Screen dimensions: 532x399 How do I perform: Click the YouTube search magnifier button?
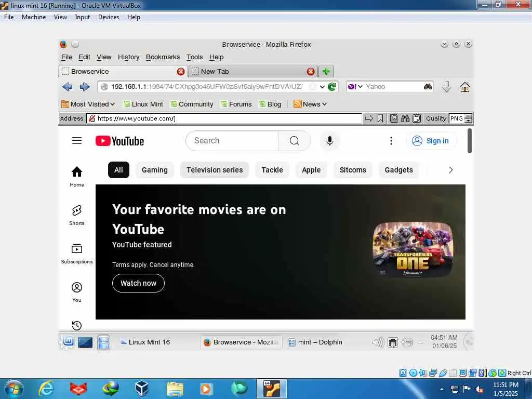[294, 141]
